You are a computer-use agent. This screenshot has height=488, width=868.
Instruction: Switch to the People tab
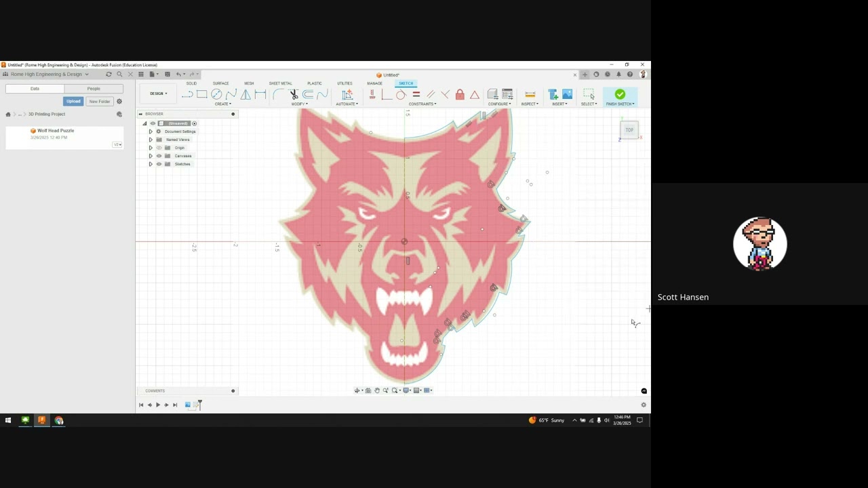[x=94, y=89]
